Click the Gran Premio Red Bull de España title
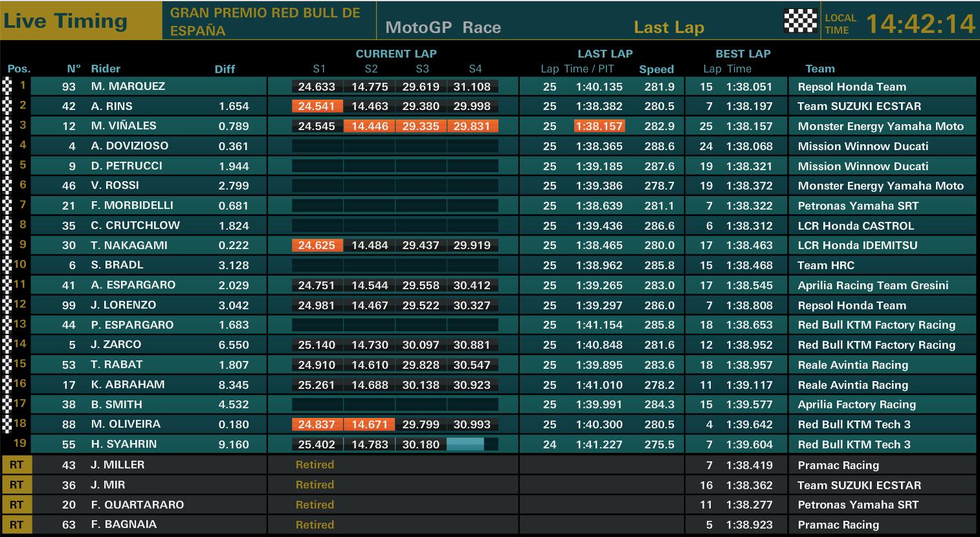 click(x=265, y=21)
